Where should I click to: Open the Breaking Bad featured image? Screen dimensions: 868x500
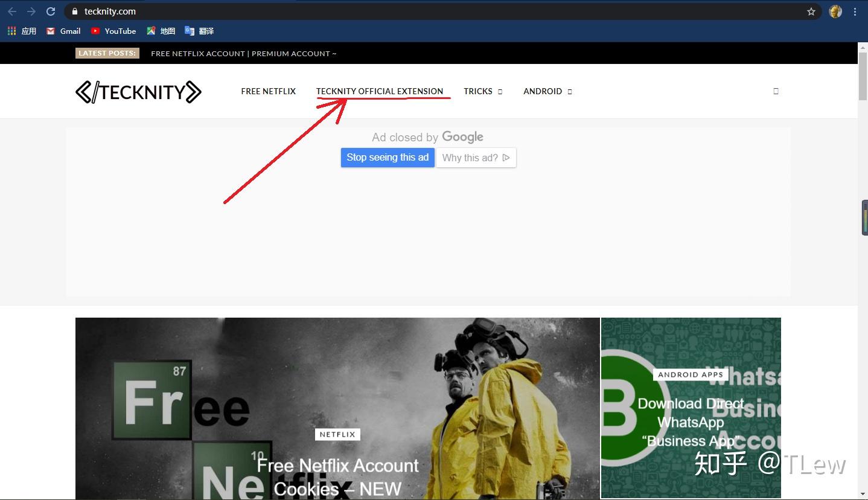pyautogui.click(x=337, y=408)
